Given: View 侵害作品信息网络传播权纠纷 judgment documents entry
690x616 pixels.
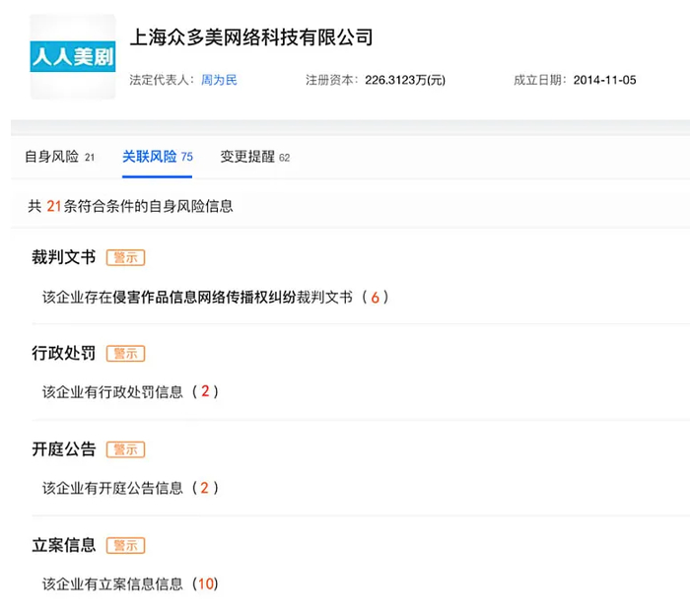Looking at the screenshot, I should 215,298.
